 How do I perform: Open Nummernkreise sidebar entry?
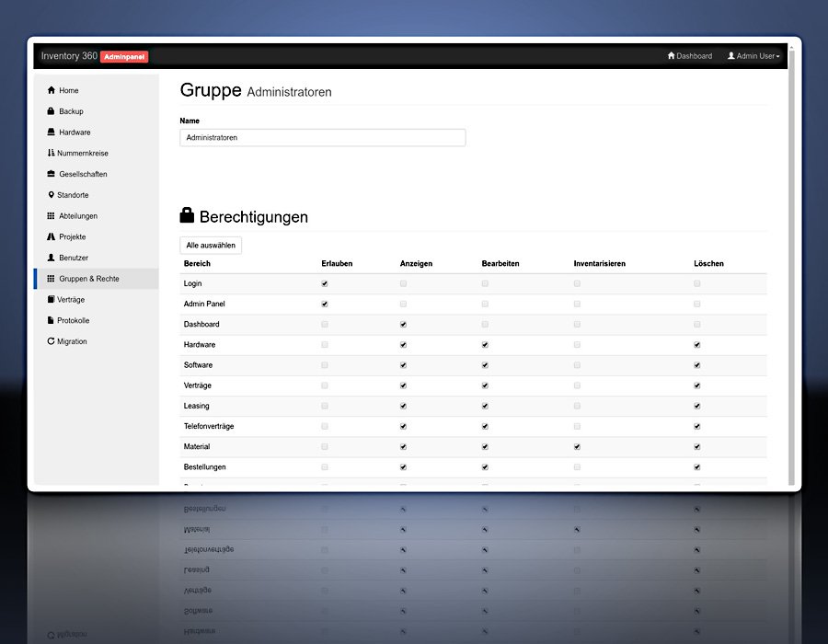96,153
